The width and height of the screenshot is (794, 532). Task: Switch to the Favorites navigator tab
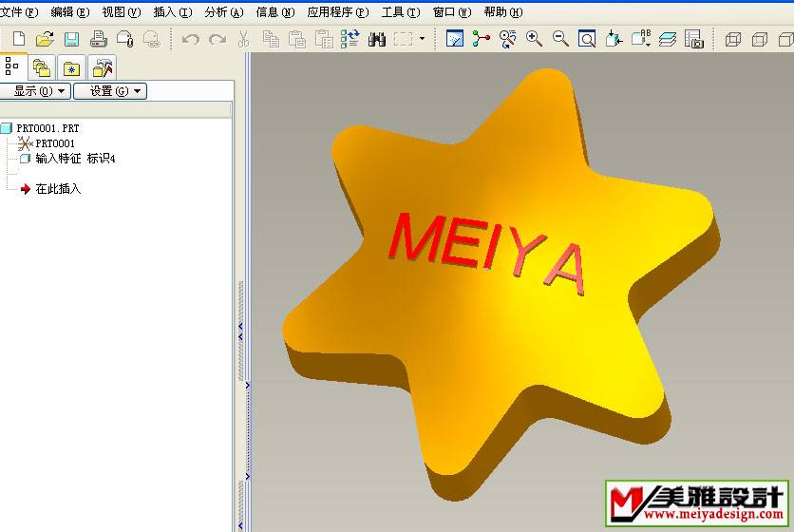coord(71,67)
